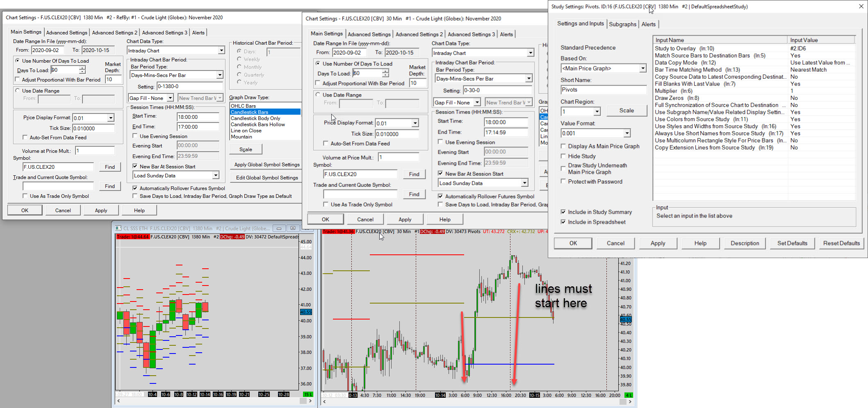This screenshot has height=408, width=868.
Task: Click horizontal scrollbar thumb on 30 Min chart
Action: tap(622, 401)
